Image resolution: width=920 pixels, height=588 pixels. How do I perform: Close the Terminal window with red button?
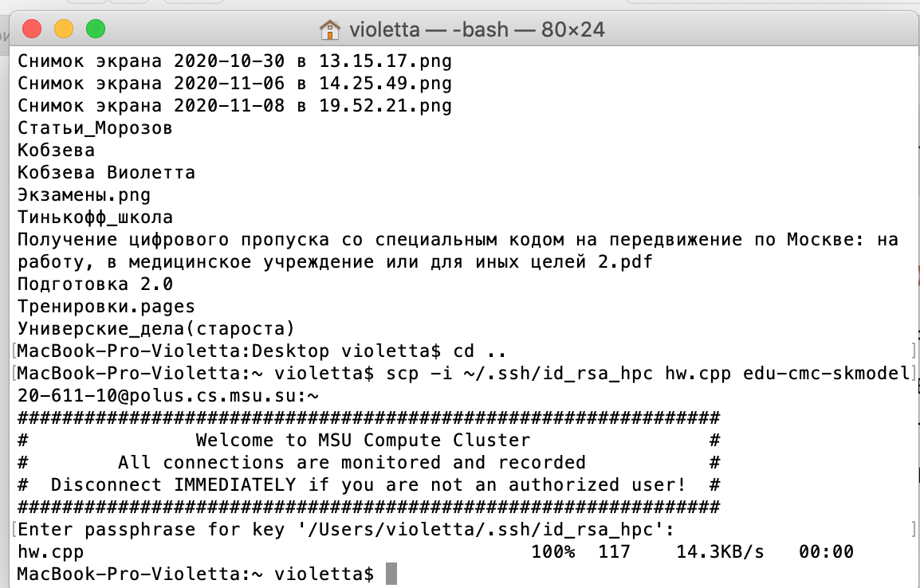pyautogui.click(x=32, y=29)
